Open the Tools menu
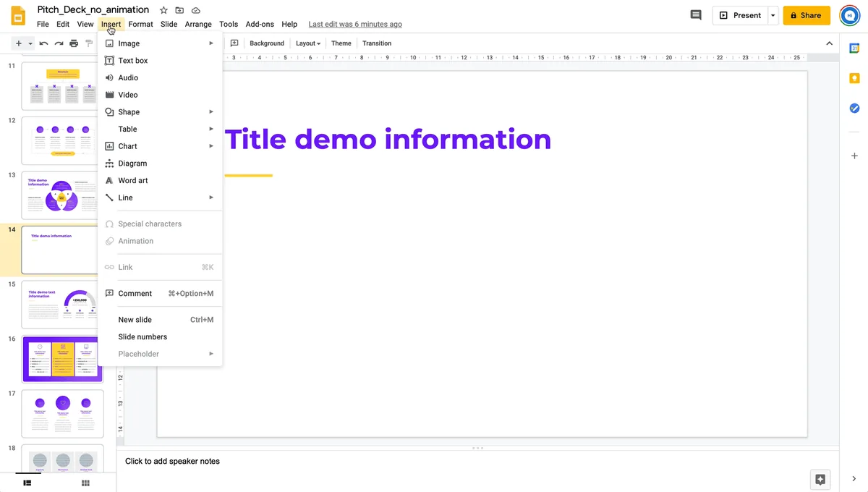868x492 pixels. click(x=229, y=24)
